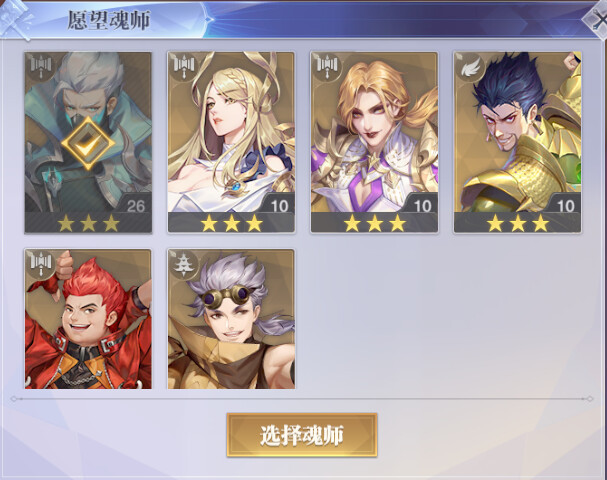This screenshot has height=480, width=607.
Task: Select the goggles-wearing purple-haired hero card
Action: [231, 319]
